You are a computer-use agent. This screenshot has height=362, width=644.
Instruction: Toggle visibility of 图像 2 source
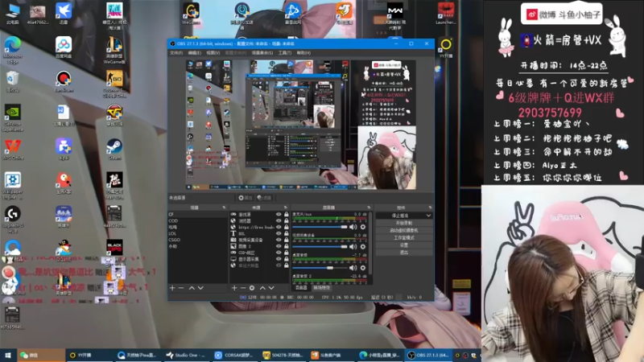click(279, 246)
